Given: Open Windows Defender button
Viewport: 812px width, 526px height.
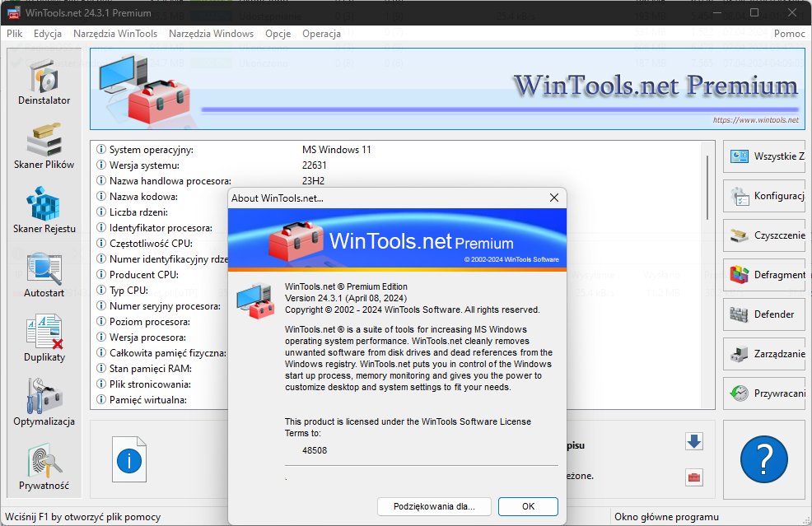Looking at the screenshot, I should 764,314.
